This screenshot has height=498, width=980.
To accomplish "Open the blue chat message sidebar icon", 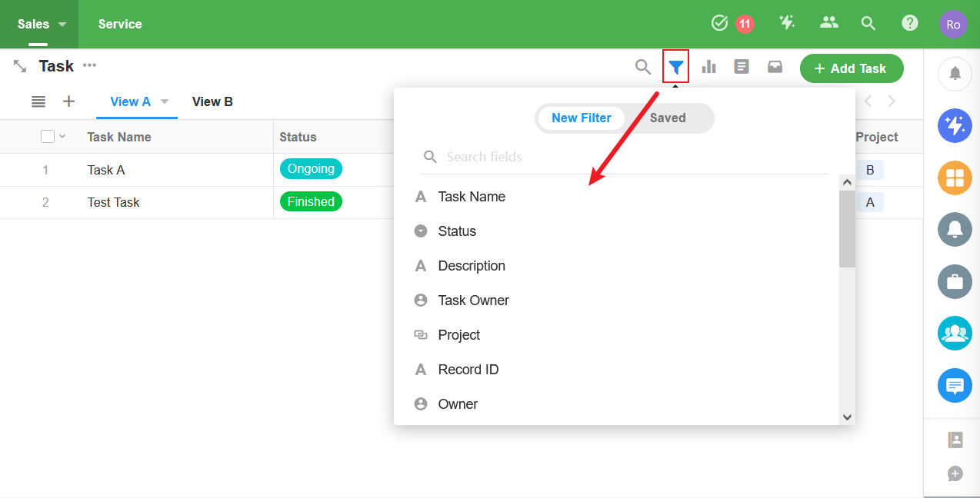I will coord(955,385).
